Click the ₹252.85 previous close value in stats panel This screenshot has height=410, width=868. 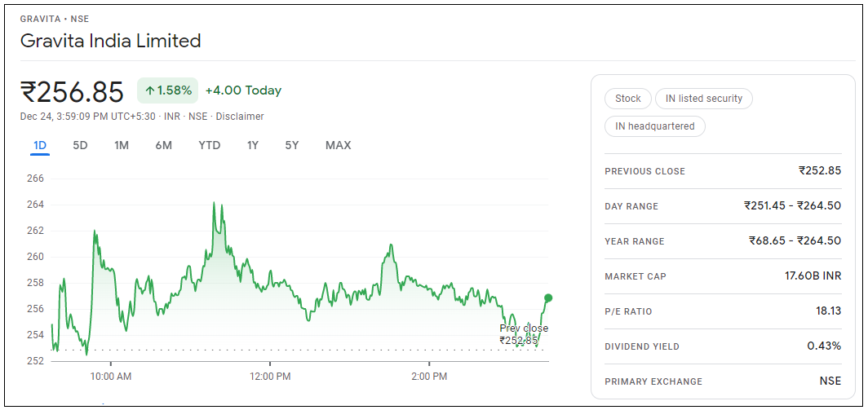tap(820, 170)
